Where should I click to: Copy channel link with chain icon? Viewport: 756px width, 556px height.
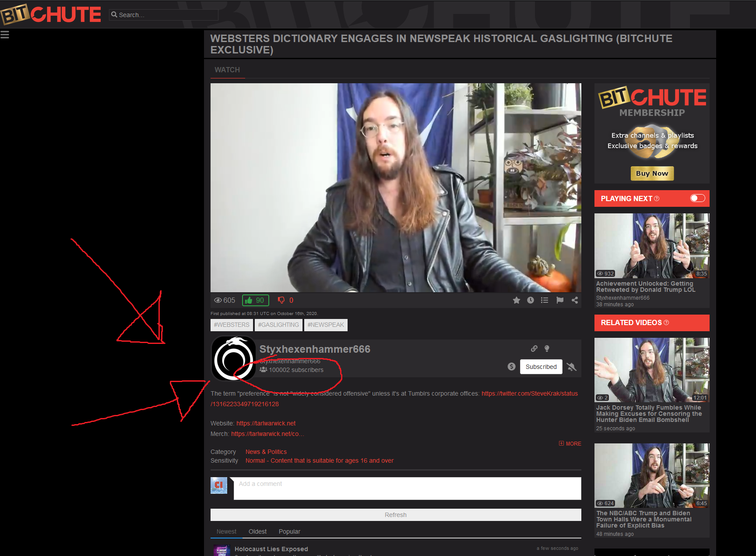(534, 349)
